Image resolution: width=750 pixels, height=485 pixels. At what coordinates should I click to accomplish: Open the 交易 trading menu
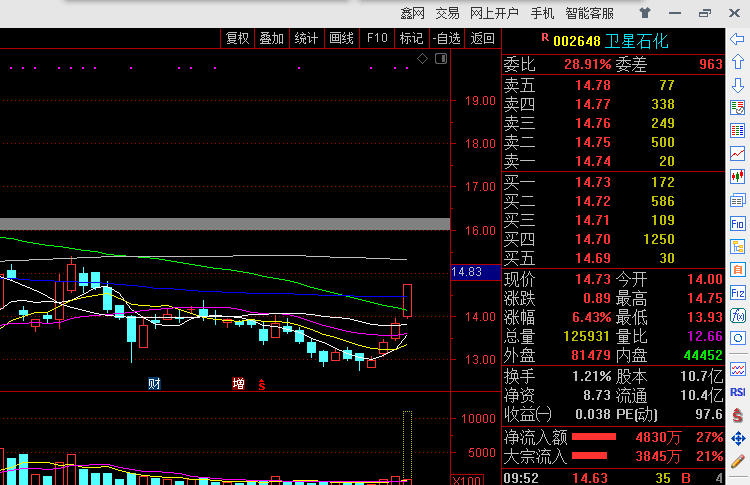(447, 13)
